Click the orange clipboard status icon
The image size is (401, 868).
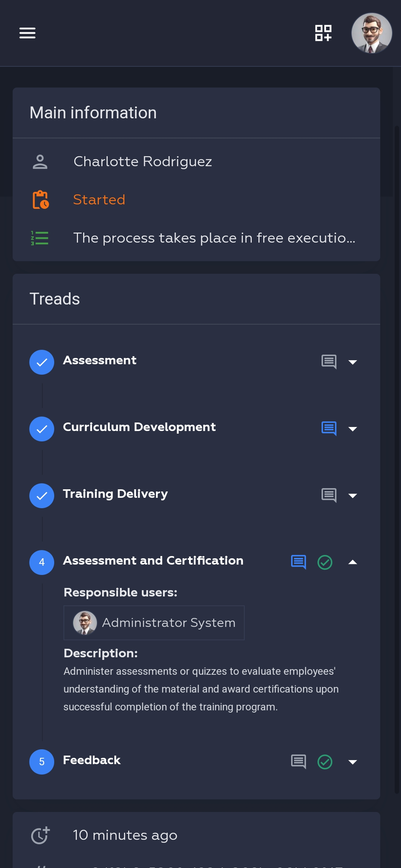40,200
